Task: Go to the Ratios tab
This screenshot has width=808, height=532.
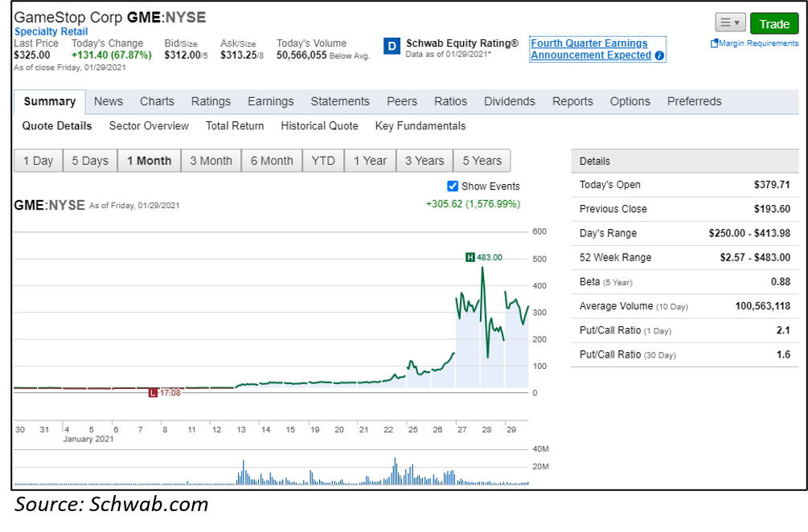Action: click(450, 101)
